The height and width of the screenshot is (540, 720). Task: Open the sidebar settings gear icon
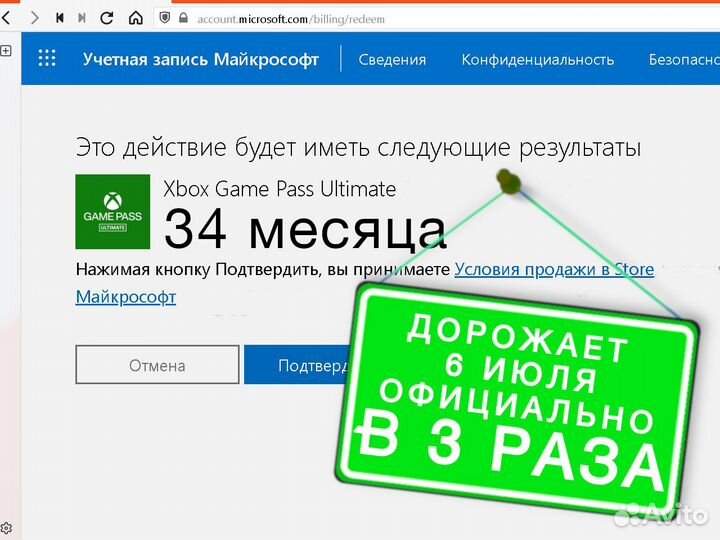point(6,529)
